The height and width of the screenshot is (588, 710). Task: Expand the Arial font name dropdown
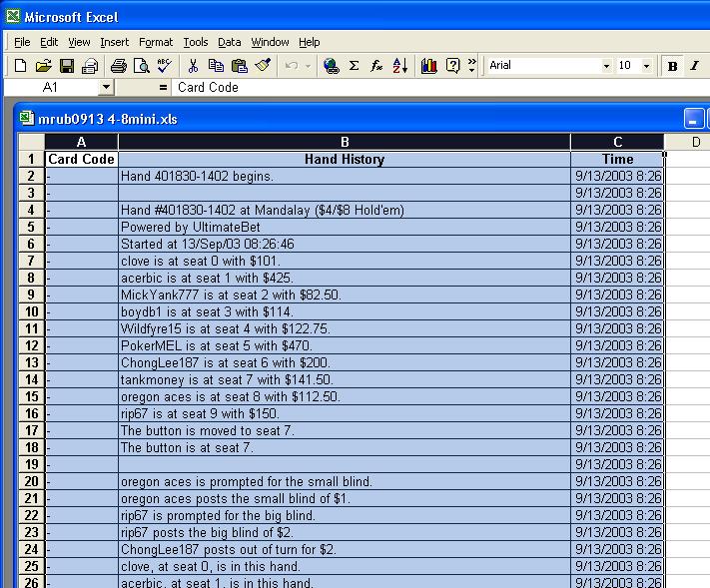[x=606, y=66]
